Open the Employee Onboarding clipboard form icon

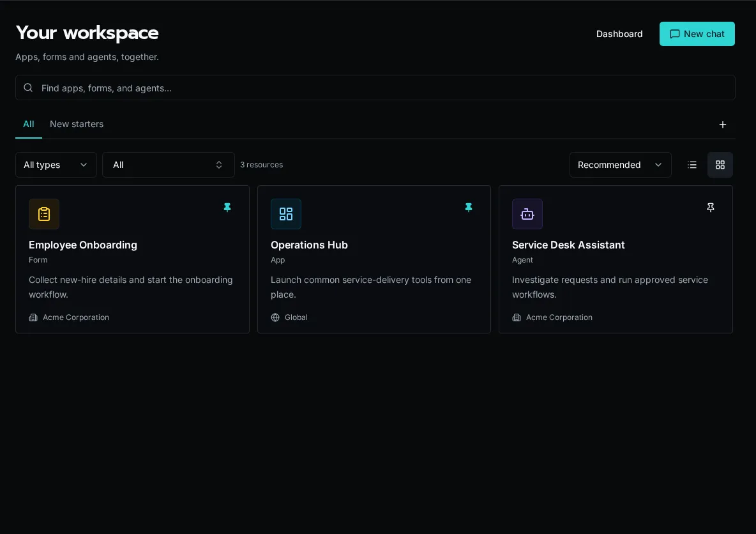click(x=44, y=214)
